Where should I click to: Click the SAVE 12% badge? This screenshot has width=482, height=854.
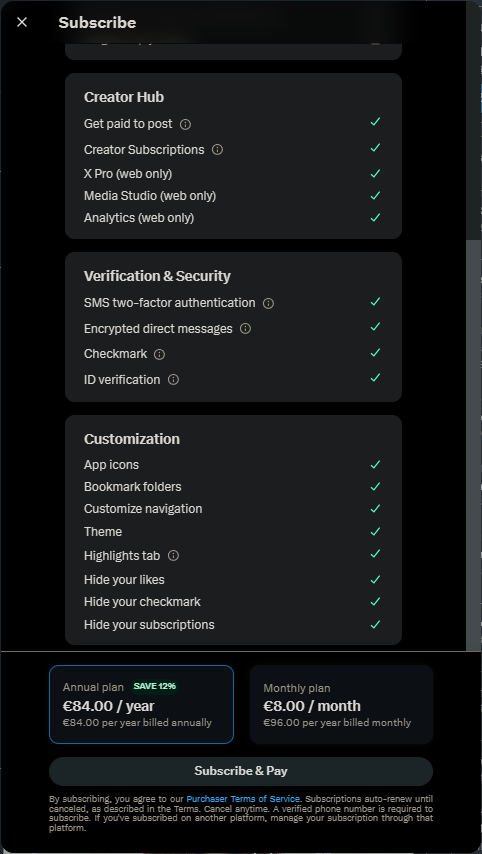coord(155,686)
